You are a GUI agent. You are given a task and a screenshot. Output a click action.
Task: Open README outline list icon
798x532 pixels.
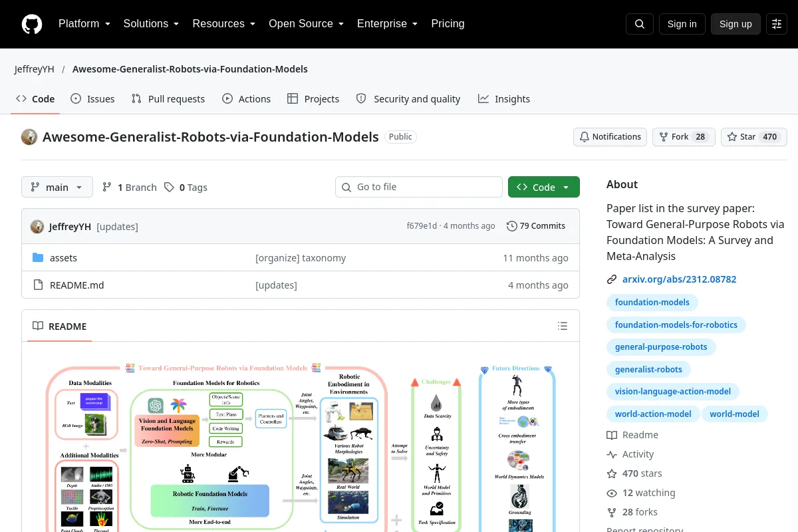click(563, 326)
